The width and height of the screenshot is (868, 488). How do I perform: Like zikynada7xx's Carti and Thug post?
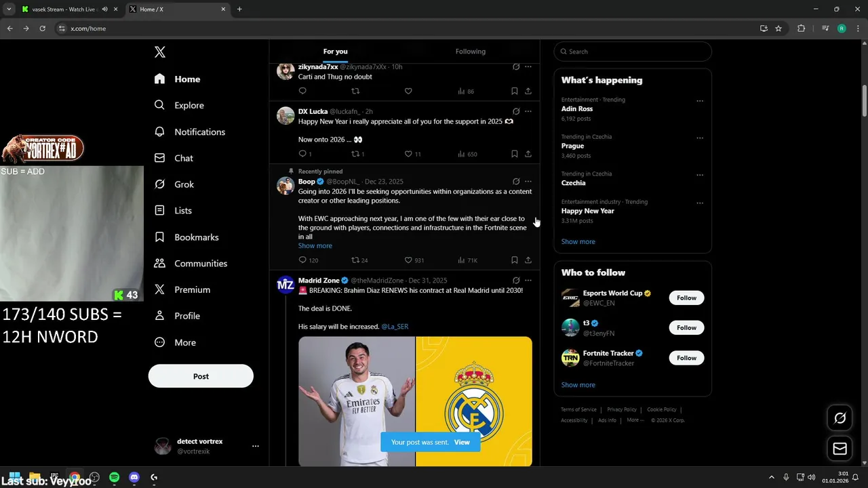point(408,91)
